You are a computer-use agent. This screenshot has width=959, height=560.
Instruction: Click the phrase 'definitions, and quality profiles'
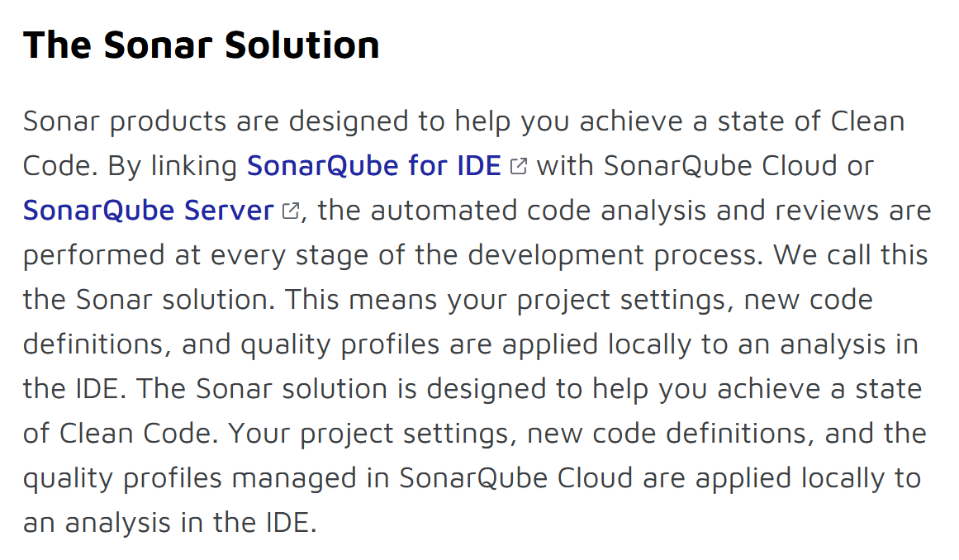tap(231, 344)
